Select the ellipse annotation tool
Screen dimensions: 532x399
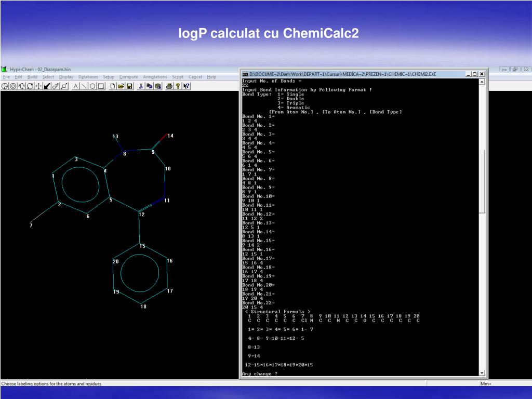tap(92, 86)
